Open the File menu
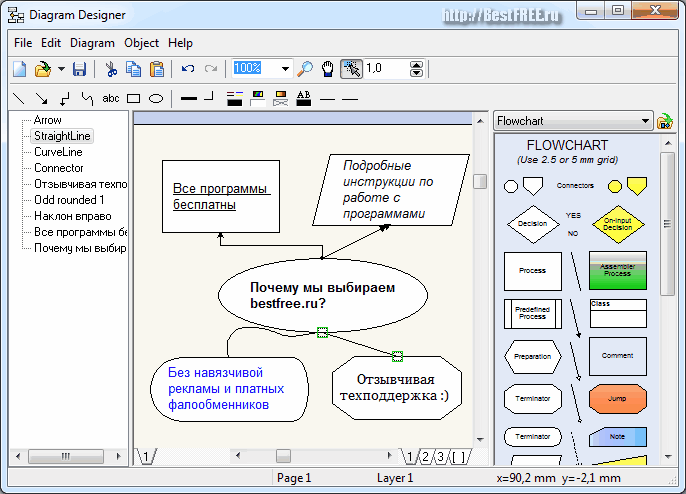The height and width of the screenshot is (494, 686). [23, 43]
